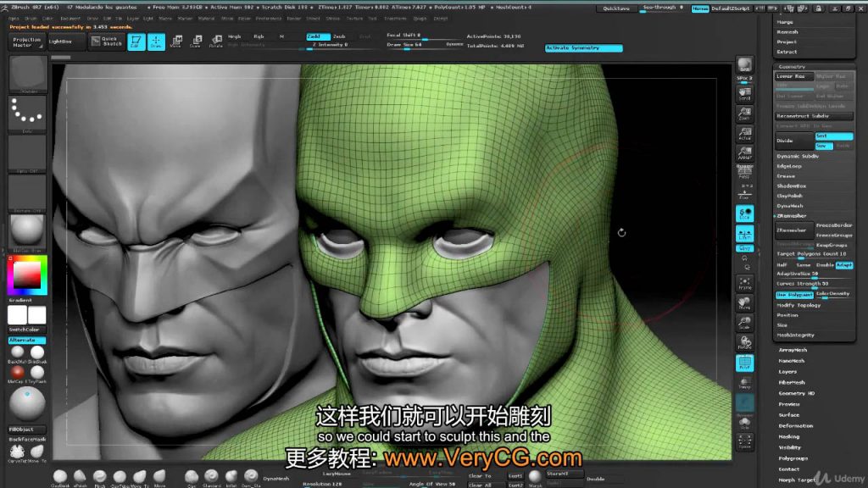This screenshot has width=868, height=488.
Task: Click the Divide button
Action: click(793, 141)
